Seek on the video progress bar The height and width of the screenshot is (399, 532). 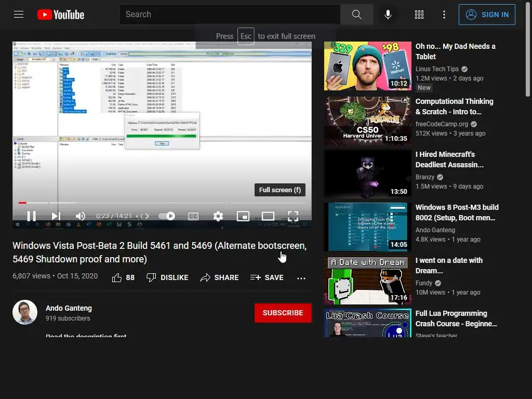pos(162,203)
